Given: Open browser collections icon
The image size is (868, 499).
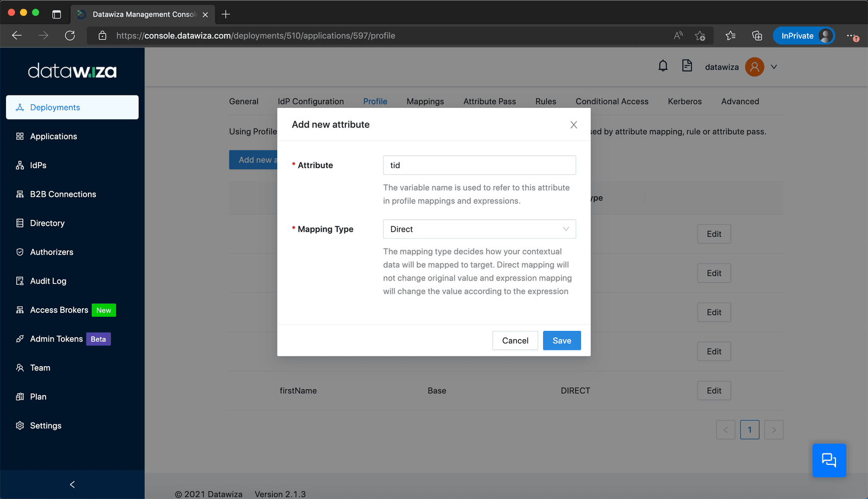Looking at the screenshot, I should point(757,36).
